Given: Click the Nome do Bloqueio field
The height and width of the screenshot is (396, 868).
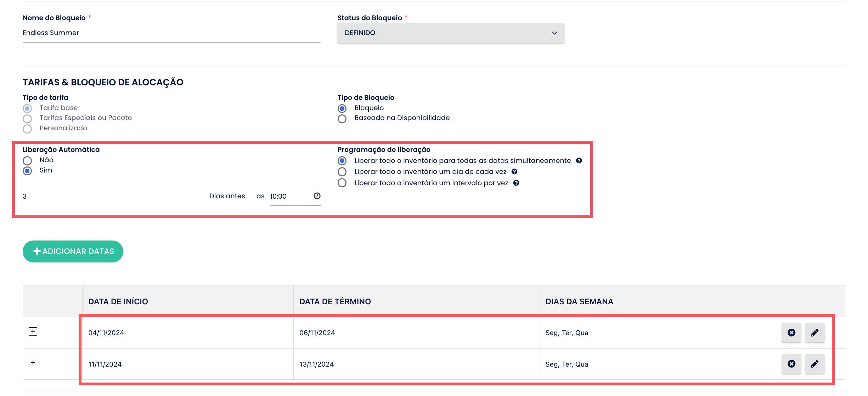Looking at the screenshot, I should pos(171,33).
